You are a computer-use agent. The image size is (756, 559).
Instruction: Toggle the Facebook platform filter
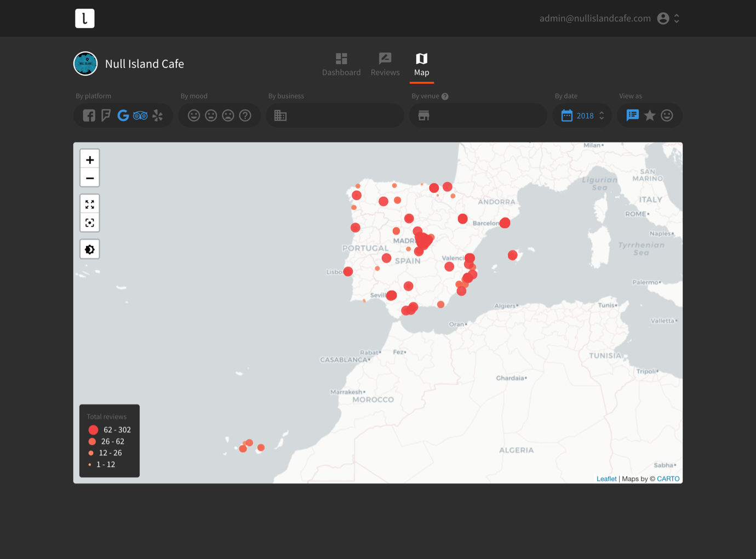pos(89,116)
